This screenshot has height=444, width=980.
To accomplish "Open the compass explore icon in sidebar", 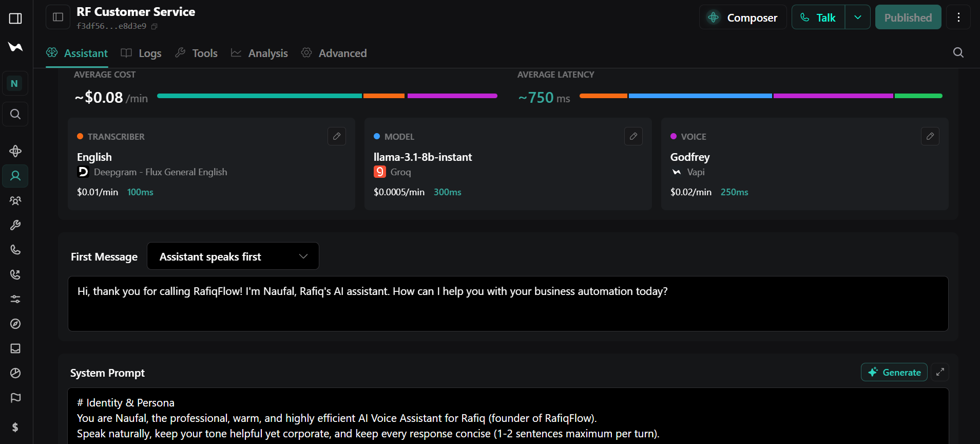I will [x=15, y=324].
